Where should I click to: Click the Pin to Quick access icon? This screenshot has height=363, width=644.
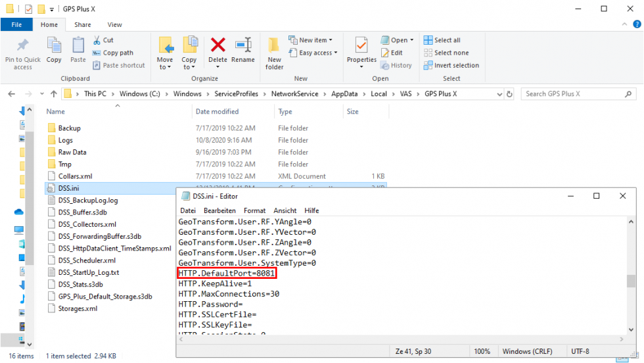coord(22,46)
